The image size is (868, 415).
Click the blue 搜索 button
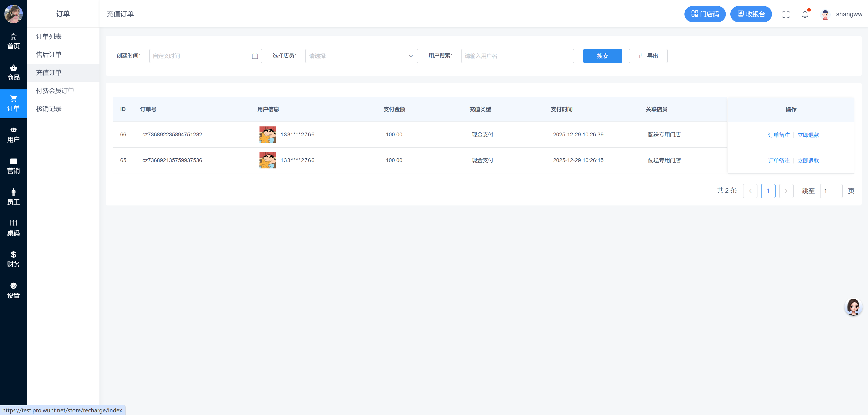[602, 56]
